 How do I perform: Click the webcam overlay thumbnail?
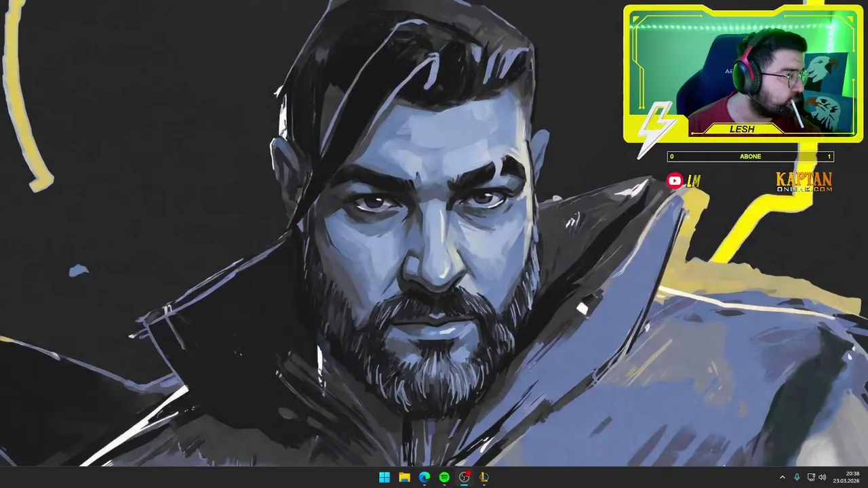tap(743, 74)
